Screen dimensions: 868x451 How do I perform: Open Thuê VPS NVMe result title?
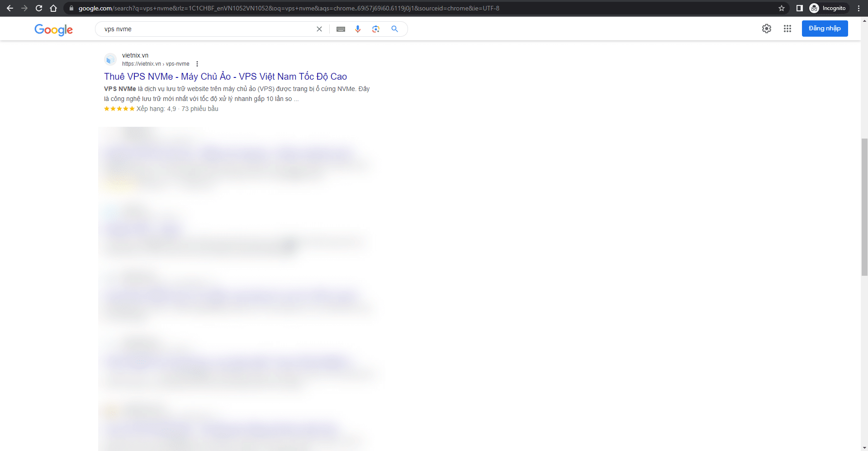(225, 77)
